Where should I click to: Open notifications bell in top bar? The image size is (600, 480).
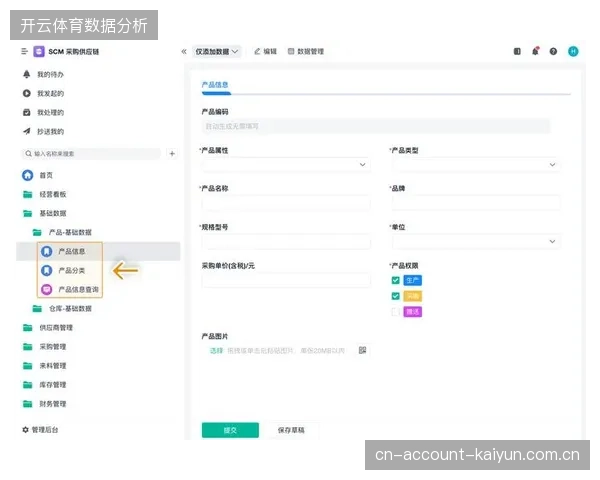[535, 51]
